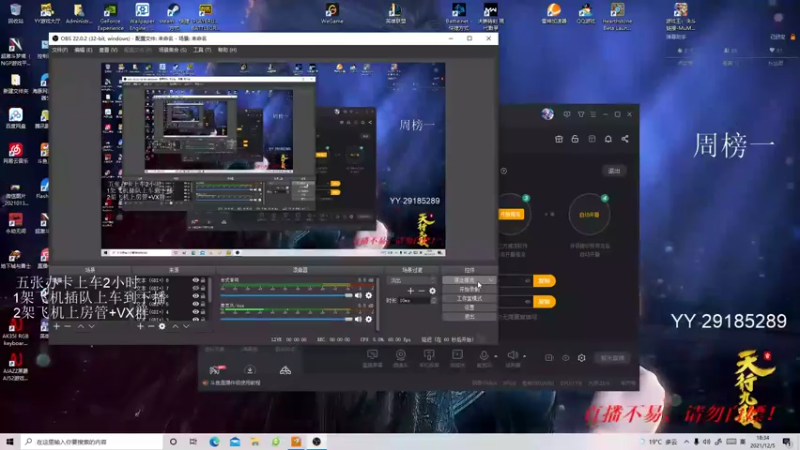This screenshot has height=450, width=800.
Task: Open Douyu companion settings gear at bottom
Action: (x=582, y=358)
